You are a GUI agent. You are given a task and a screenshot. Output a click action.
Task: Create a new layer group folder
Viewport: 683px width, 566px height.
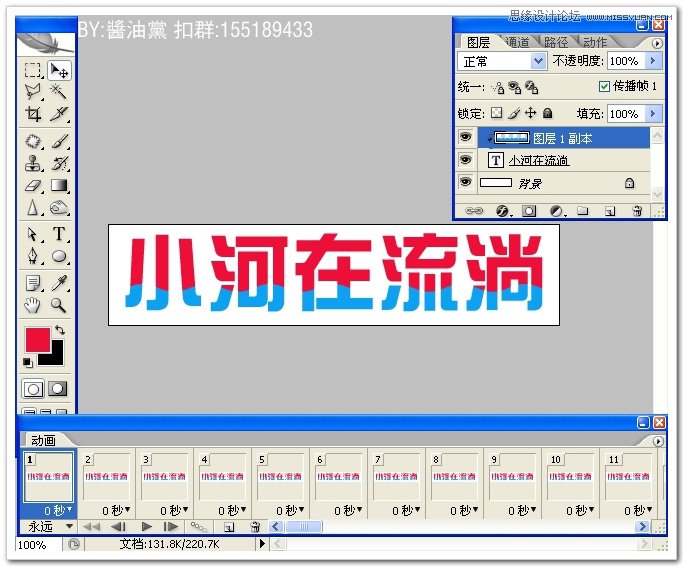click(583, 211)
